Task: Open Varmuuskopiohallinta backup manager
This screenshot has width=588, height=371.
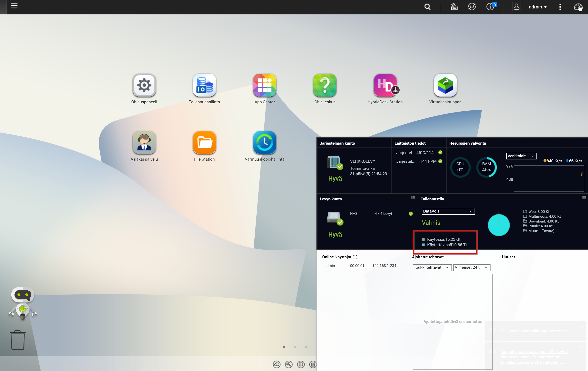Action: point(264,143)
